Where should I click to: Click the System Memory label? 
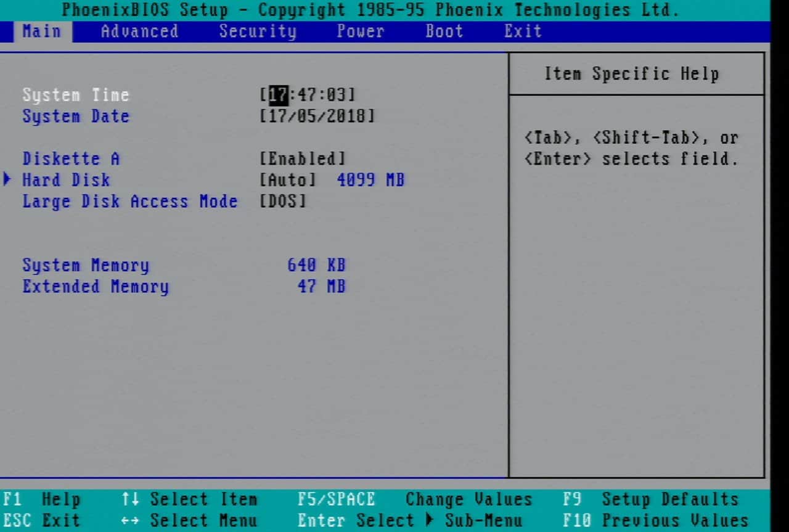tap(86, 265)
